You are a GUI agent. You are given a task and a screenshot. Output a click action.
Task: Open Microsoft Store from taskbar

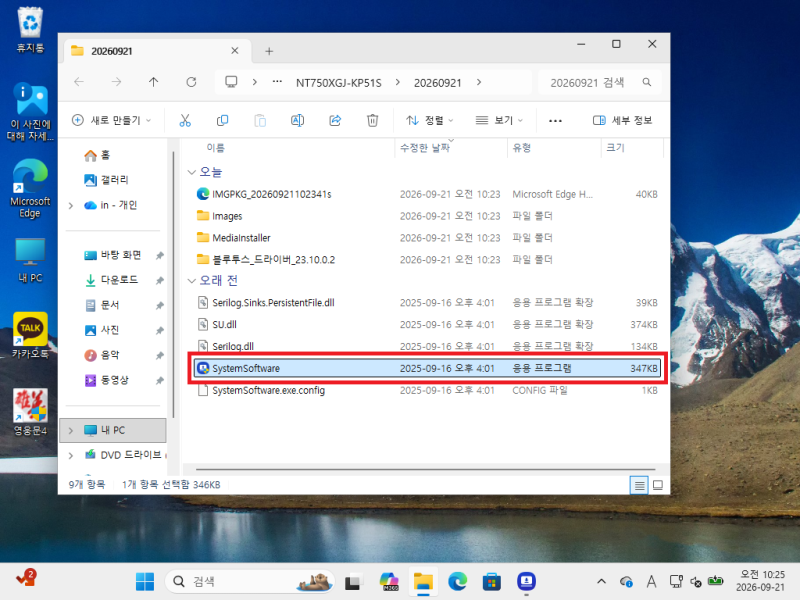492,581
